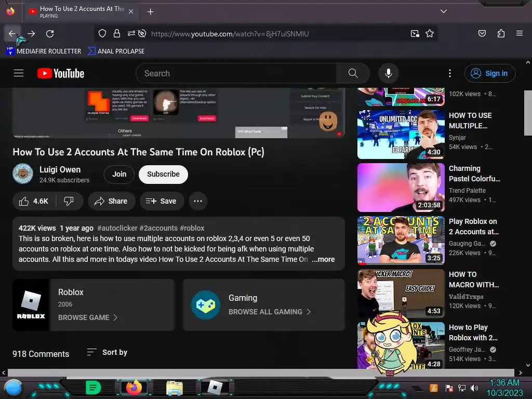Screen dimensions: 532x399
Task: Open the #roblox hashtag link
Action: tap(192, 228)
